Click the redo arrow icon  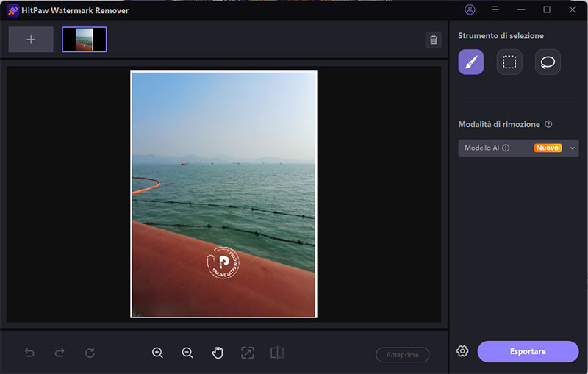point(60,353)
